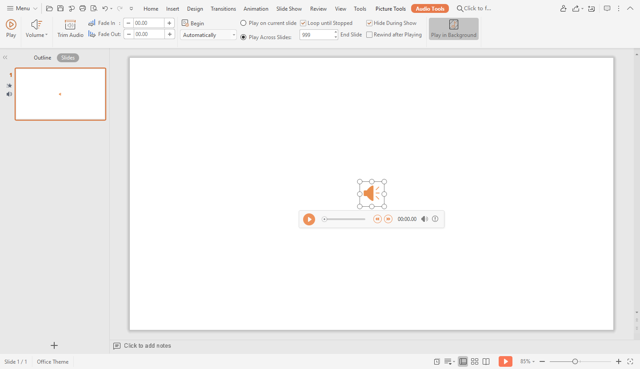The image size is (640, 369).
Task: Increase the Fade In value with plus
Action: (169, 23)
